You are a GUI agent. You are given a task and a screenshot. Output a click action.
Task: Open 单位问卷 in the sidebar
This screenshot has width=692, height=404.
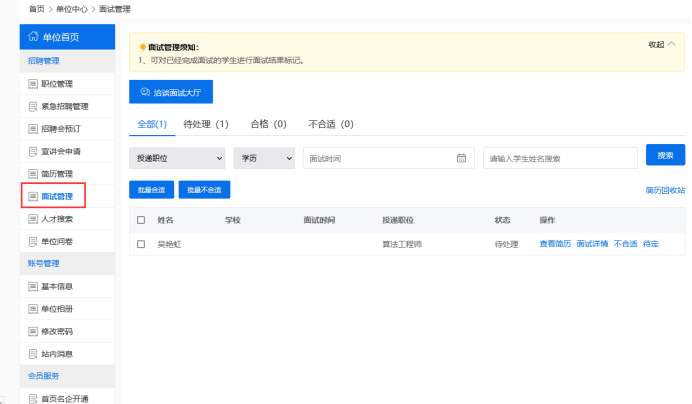pos(67,242)
